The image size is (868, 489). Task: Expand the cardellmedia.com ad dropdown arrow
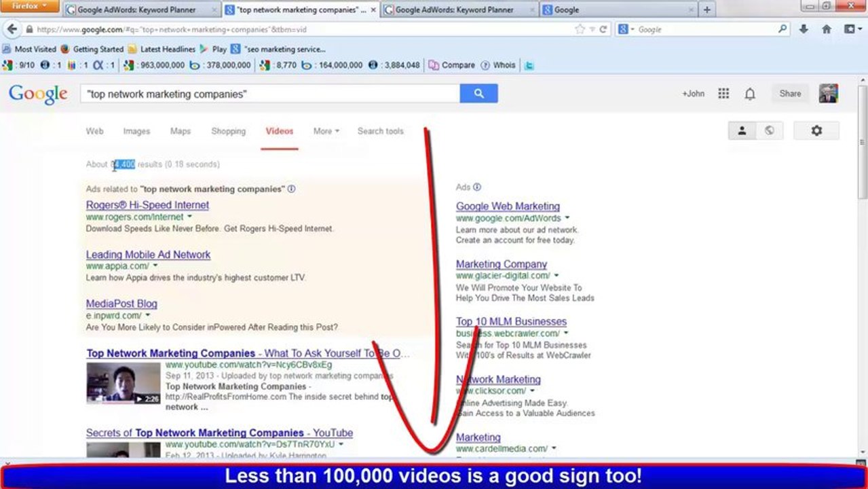tap(554, 449)
